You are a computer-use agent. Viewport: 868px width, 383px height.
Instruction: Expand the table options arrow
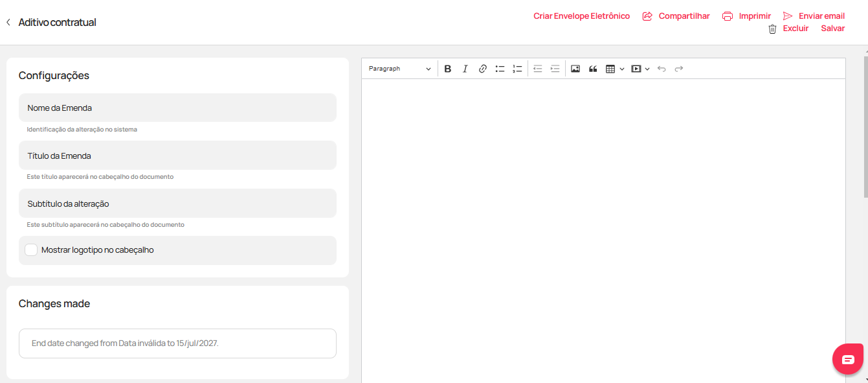pos(622,69)
